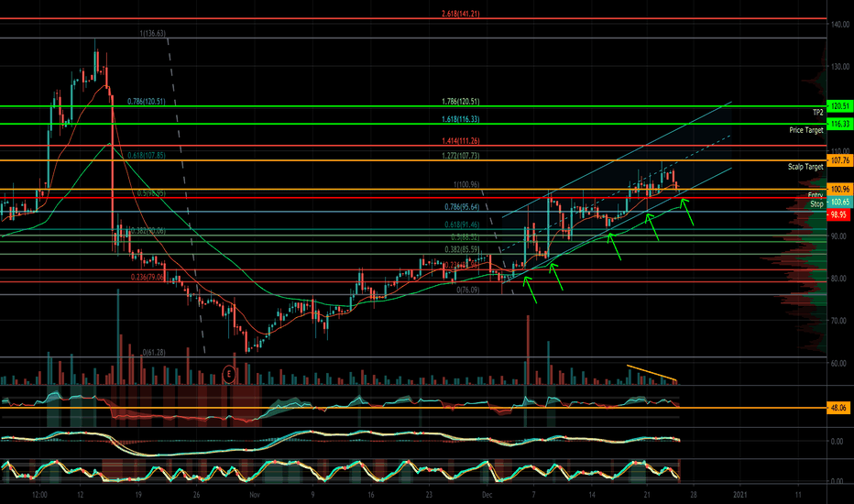Click the '1.414(111.26)' Fibonacci label
This screenshot has width=854, height=504.
click(461, 140)
